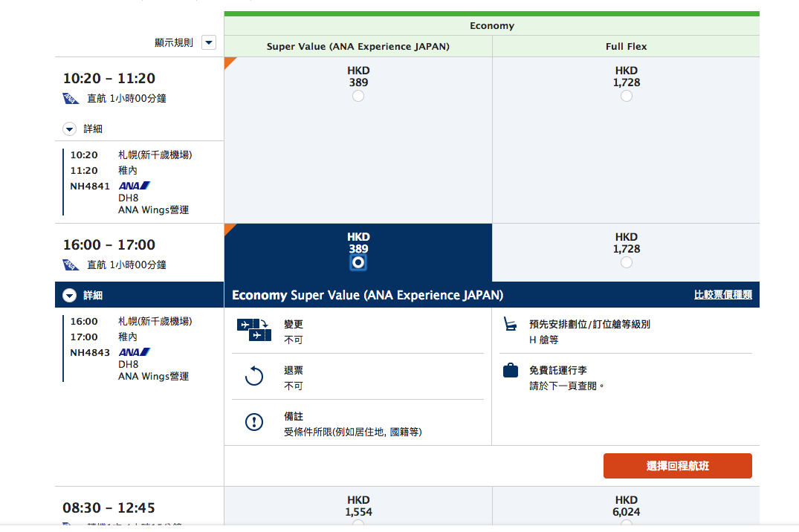Click the Economy Super Value (ANA Experience JAPAN) title
This screenshot has width=799, height=532.
[x=367, y=295]
